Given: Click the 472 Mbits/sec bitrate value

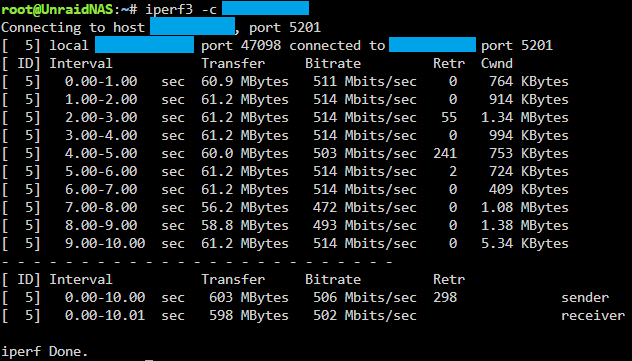Looking at the screenshot, I should click(365, 207).
